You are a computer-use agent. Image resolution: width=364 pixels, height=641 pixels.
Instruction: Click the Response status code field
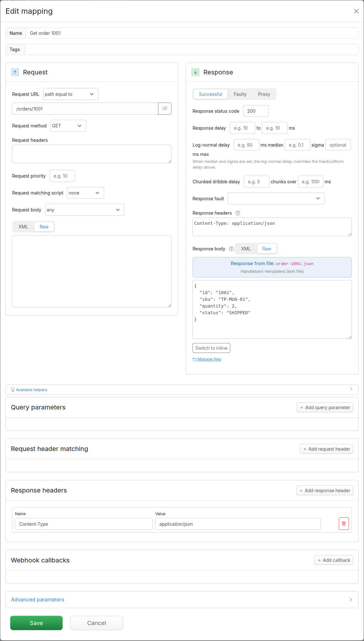click(x=256, y=111)
